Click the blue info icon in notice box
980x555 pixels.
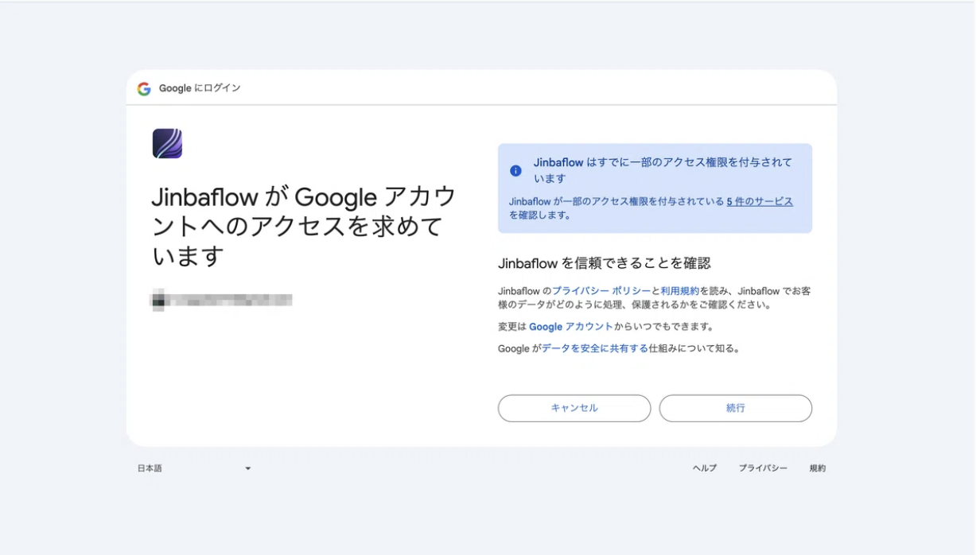515,170
